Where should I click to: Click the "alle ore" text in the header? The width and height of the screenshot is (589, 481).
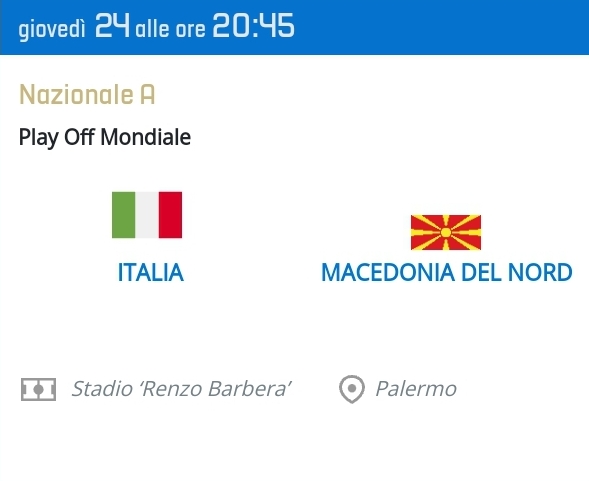(x=171, y=29)
